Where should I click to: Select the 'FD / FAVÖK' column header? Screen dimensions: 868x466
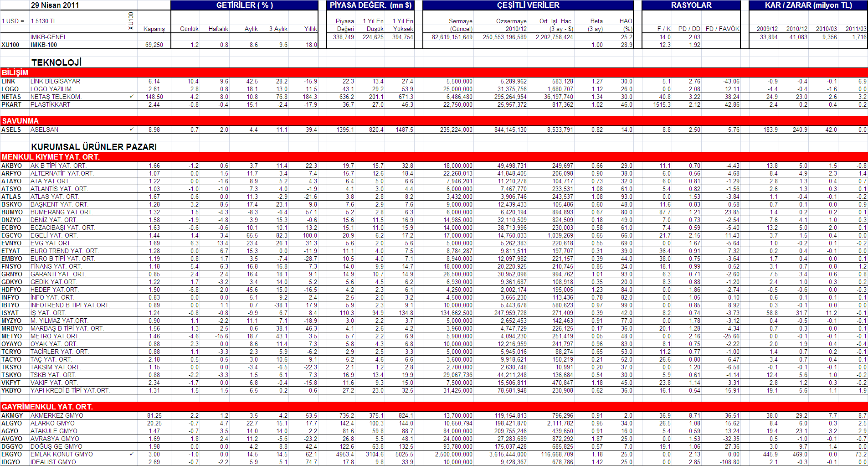pos(723,29)
